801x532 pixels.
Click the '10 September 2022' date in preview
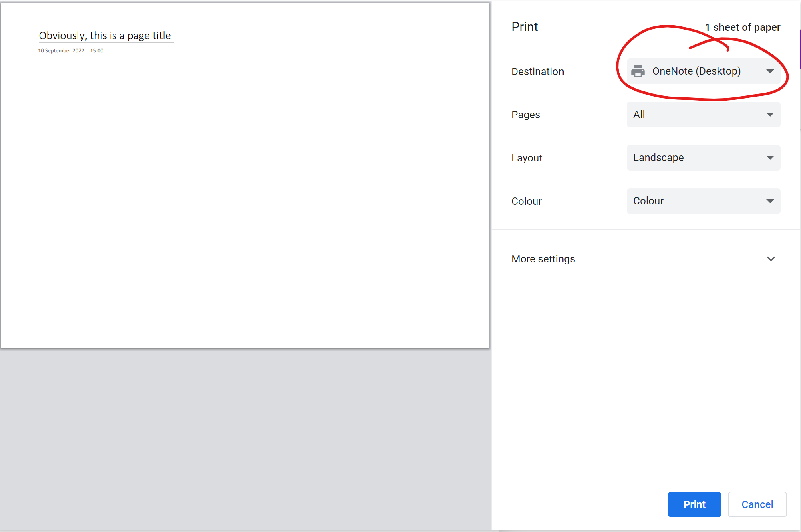pyautogui.click(x=61, y=51)
